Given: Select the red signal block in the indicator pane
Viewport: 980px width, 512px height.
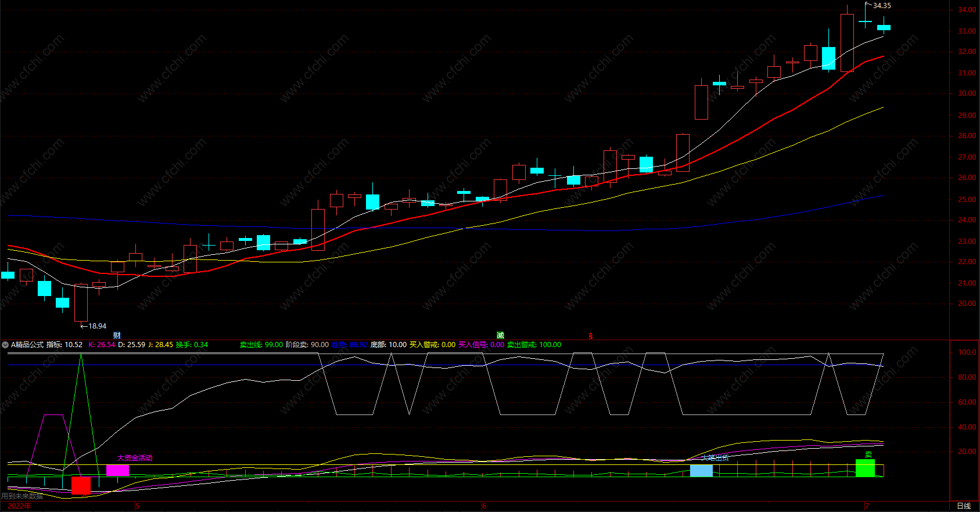Looking at the screenshot, I should tap(81, 485).
